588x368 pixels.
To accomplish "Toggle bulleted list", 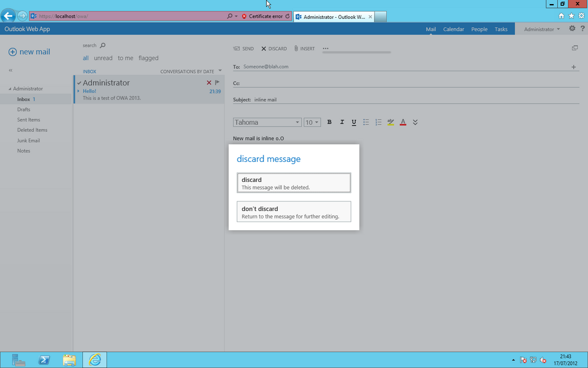I will click(366, 122).
